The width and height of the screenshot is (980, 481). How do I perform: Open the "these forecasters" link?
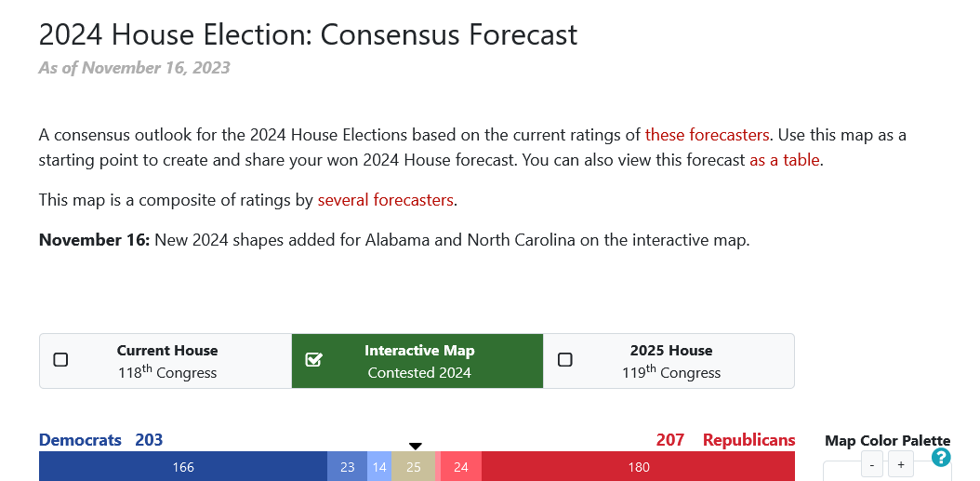coord(707,135)
